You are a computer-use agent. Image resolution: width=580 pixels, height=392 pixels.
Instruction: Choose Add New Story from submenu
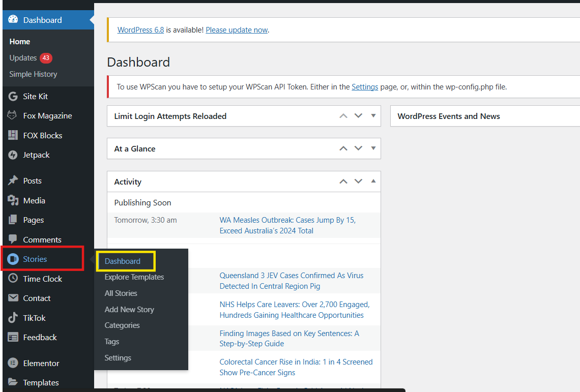click(x=129, y=310)
